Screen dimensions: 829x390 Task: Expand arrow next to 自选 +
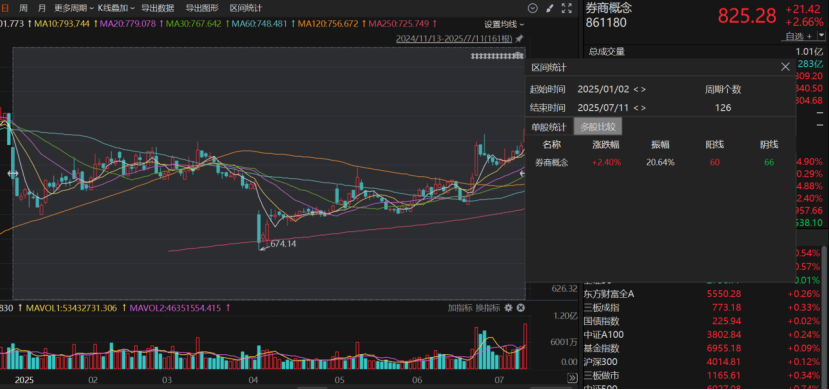click(821, 36)
